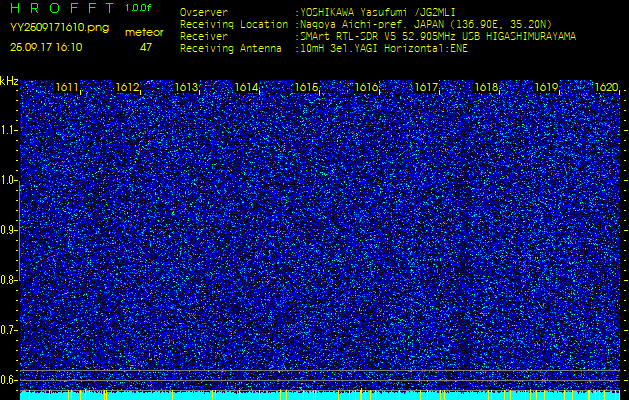The height and width of the screenshot is (400, 629).
Task: Click the 1619 time marker
Action: (x=546, y=87)
